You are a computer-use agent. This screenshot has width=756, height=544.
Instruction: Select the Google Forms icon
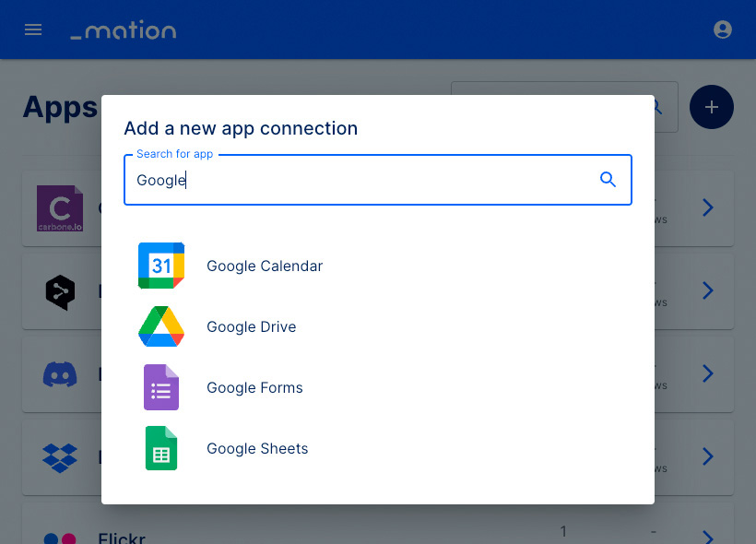tap(161, 387)
